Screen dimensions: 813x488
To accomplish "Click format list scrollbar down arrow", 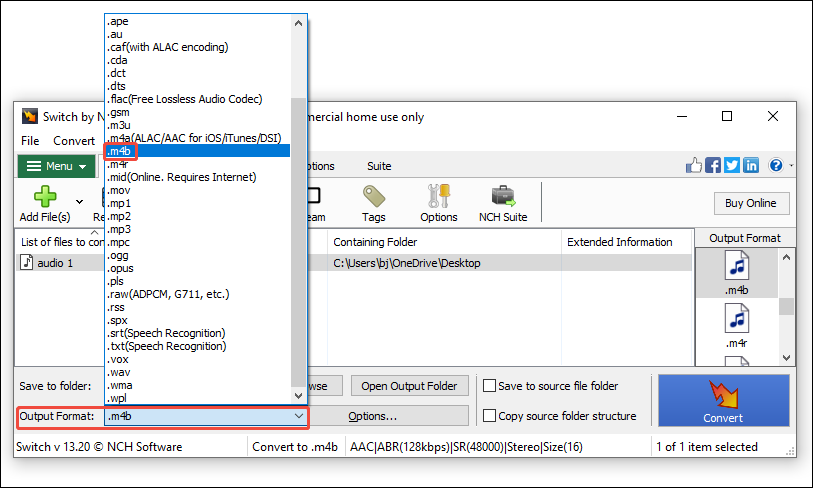I will pos(298,396).
